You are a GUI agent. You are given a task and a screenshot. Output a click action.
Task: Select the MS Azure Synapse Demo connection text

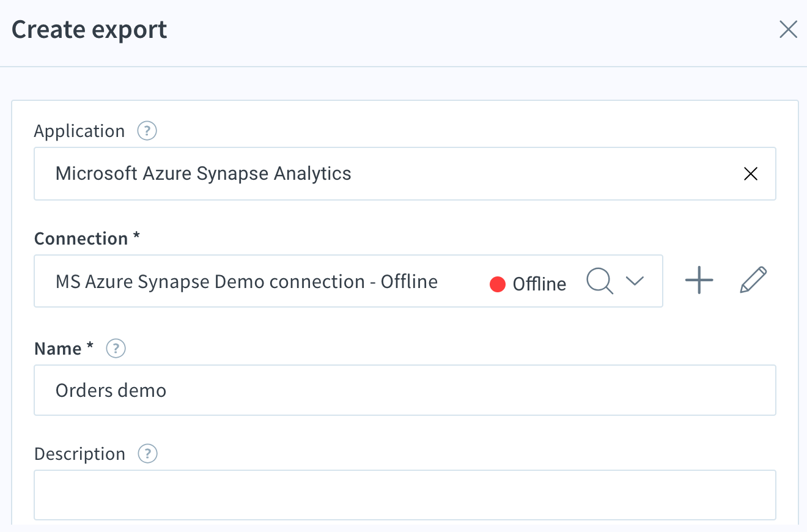click(246, 281)
